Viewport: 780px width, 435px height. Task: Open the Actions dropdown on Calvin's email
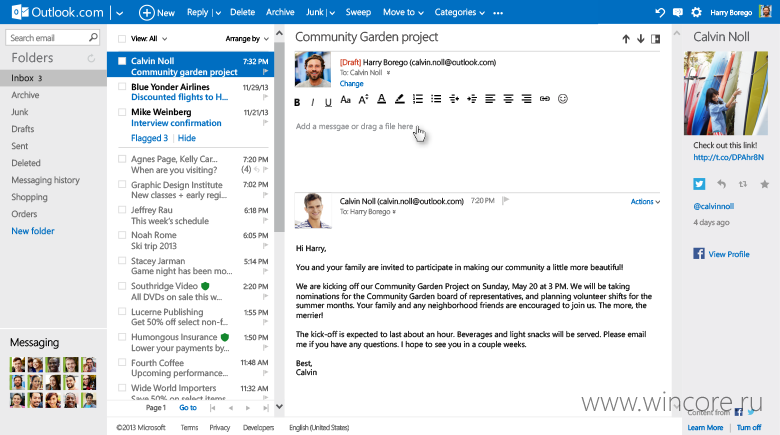pyautogui.click(x=645, y=202)
